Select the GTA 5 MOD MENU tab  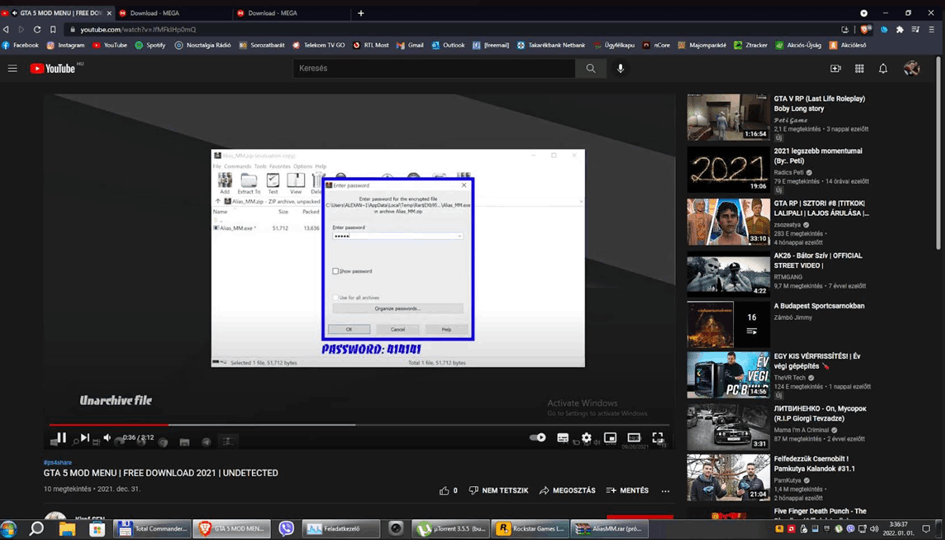(57, 13)
